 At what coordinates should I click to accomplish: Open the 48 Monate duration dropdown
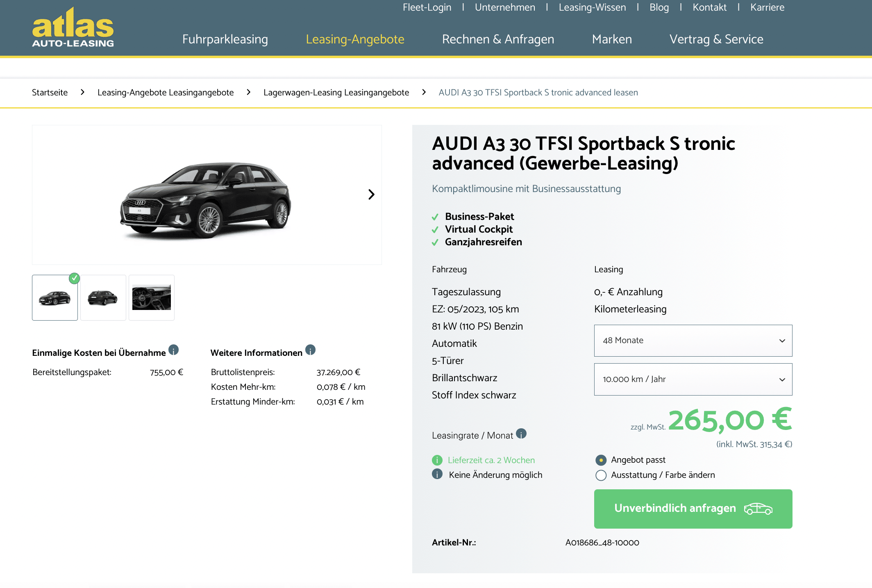[x=693, y=341]
